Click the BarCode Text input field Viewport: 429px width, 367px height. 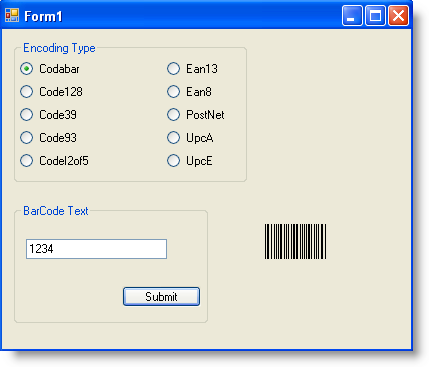96,249
